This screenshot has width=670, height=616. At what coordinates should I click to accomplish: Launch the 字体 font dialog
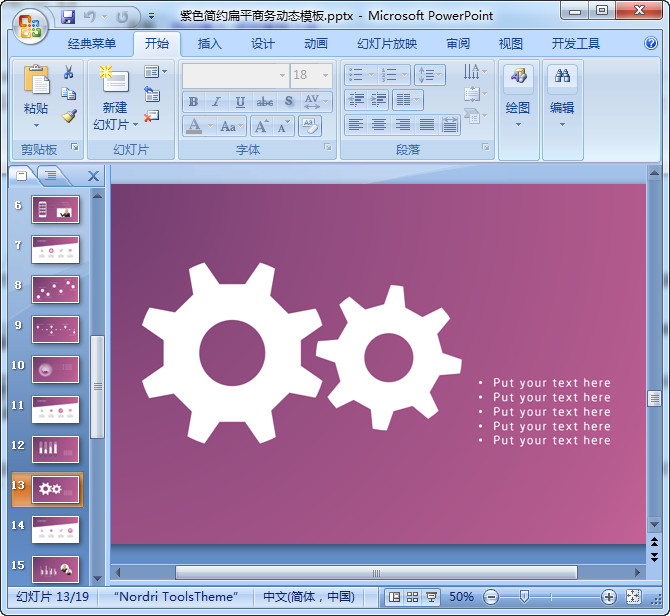click(x=328, y=147)
